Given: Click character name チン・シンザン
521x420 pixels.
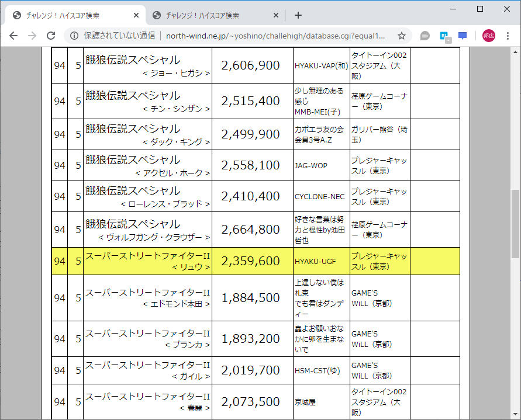Looking at the screenshot, I should coord(176,109).
